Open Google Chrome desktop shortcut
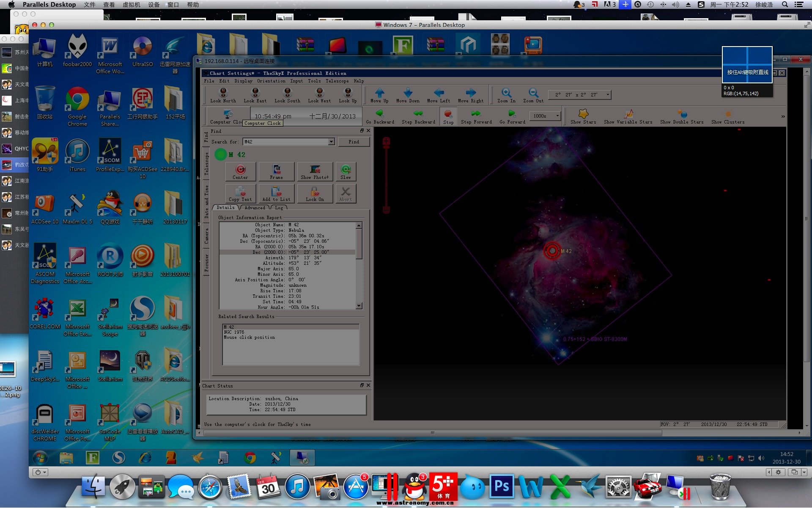This screenshot has height=508, width=812. 77,107
